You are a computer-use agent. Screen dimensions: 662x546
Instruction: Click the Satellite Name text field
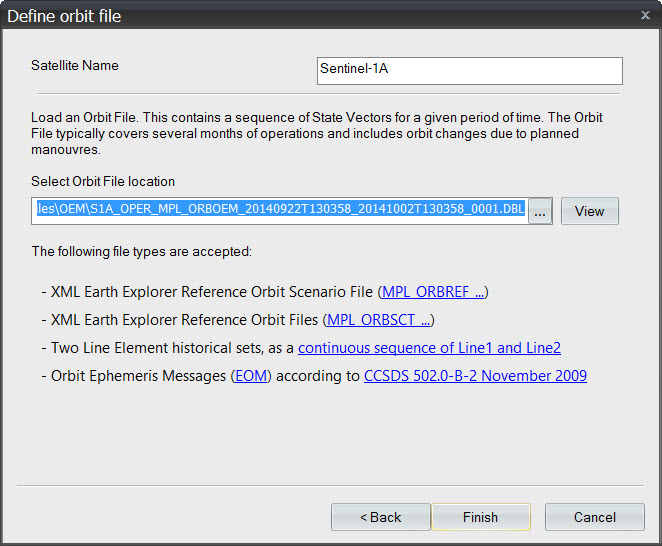[x=469, y=71]
